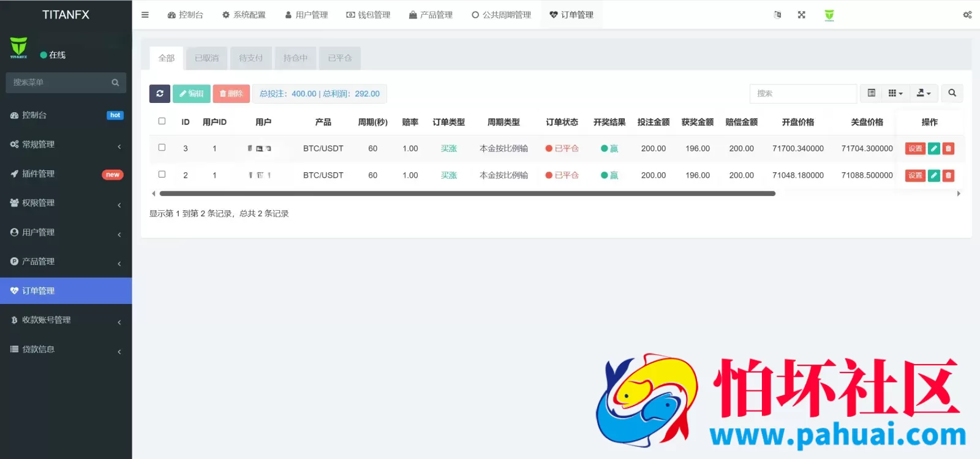Click the right arrow of the horizontal scrollbar
980x459 pixels.
959,194
